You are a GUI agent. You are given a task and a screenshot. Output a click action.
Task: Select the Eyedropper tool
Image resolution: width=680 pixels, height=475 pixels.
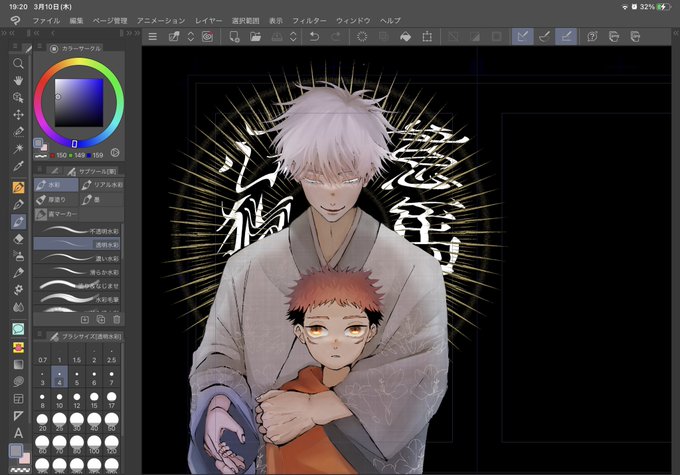click(18, 166)
